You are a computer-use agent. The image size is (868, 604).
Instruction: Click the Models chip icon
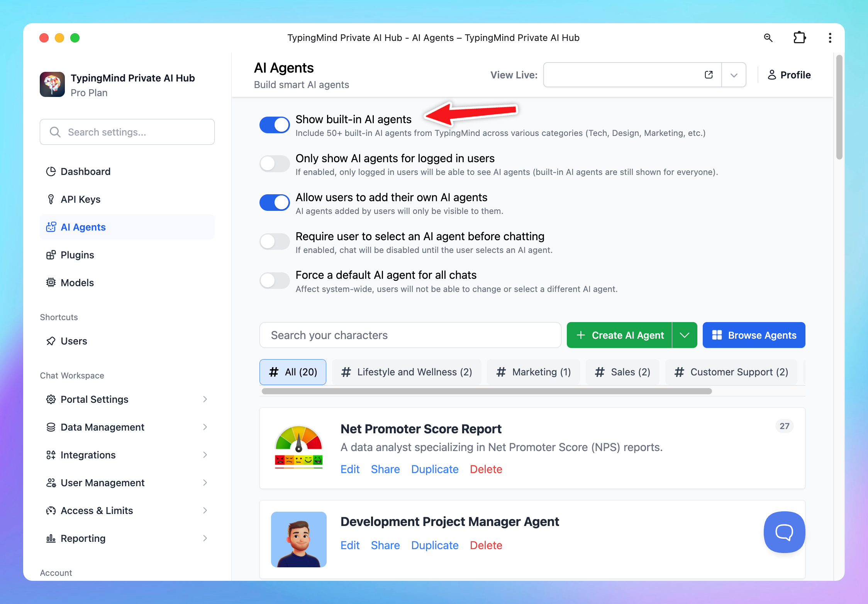pos(51,283)
